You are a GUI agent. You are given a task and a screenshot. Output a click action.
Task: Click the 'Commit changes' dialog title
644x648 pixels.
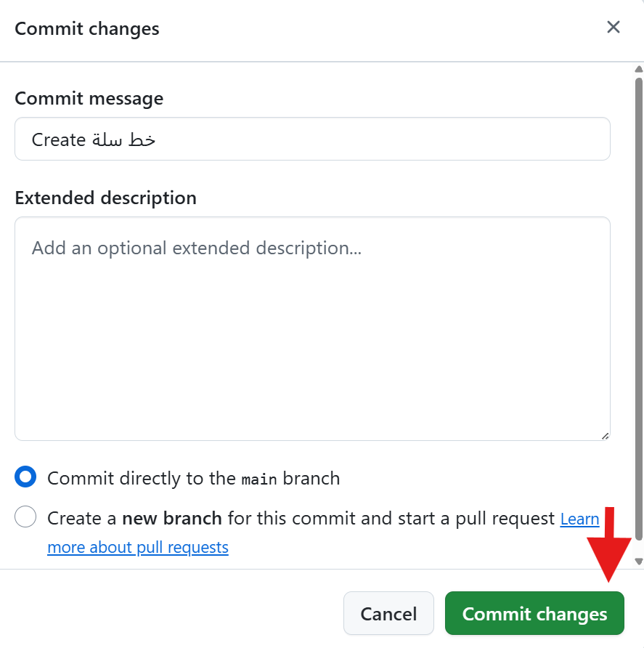pyautogui.click(x=87, y=29)
